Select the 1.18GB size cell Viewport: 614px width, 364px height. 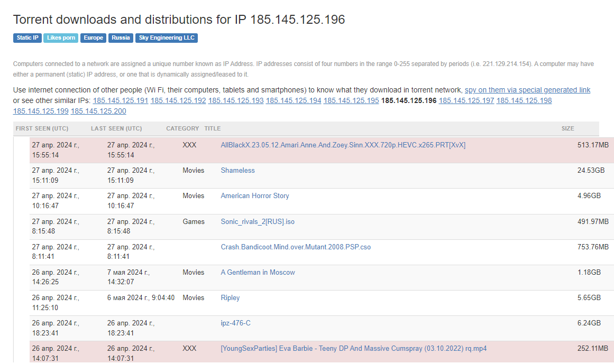589,273
